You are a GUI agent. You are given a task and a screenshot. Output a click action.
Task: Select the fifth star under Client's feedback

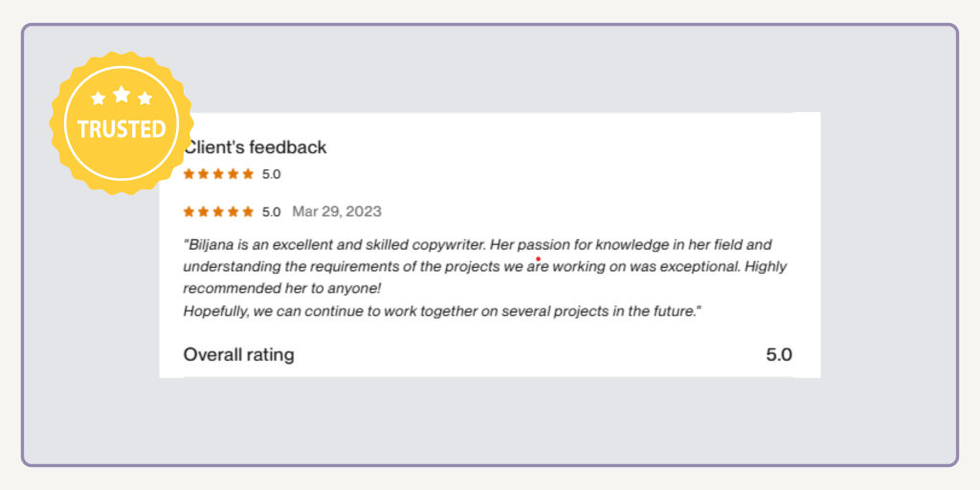pyautogui.click(x=248, y=174)
